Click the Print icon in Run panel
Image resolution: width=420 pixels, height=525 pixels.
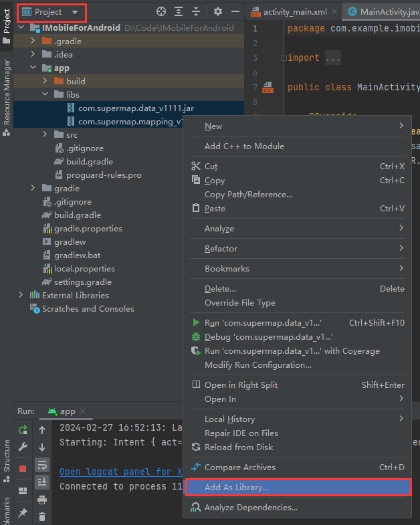coord(42,499)
